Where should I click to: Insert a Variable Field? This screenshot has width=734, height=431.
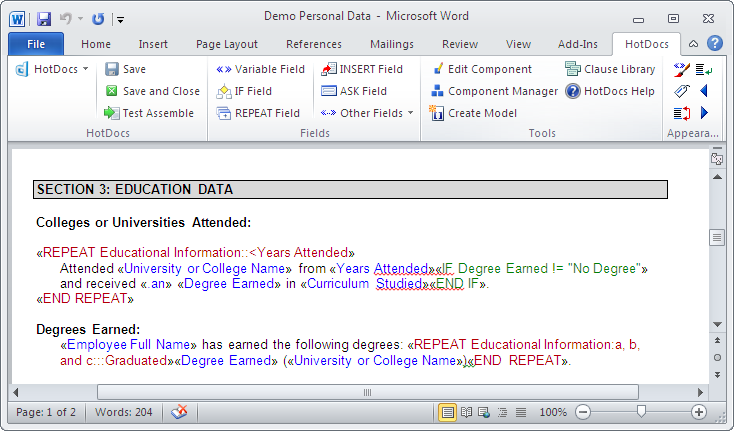(260, 69)
